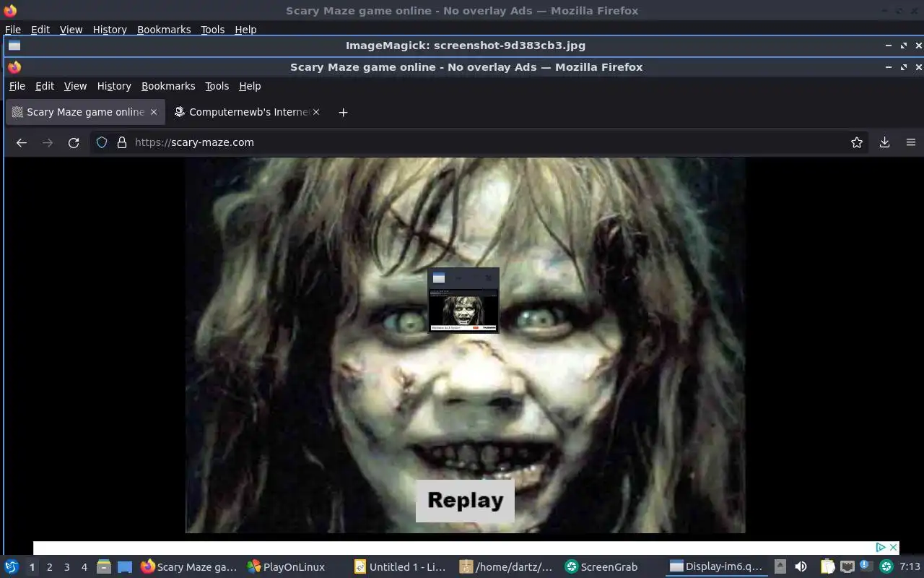
Task: Reload the scary-maze.com page
Action: tap(74, 142)
